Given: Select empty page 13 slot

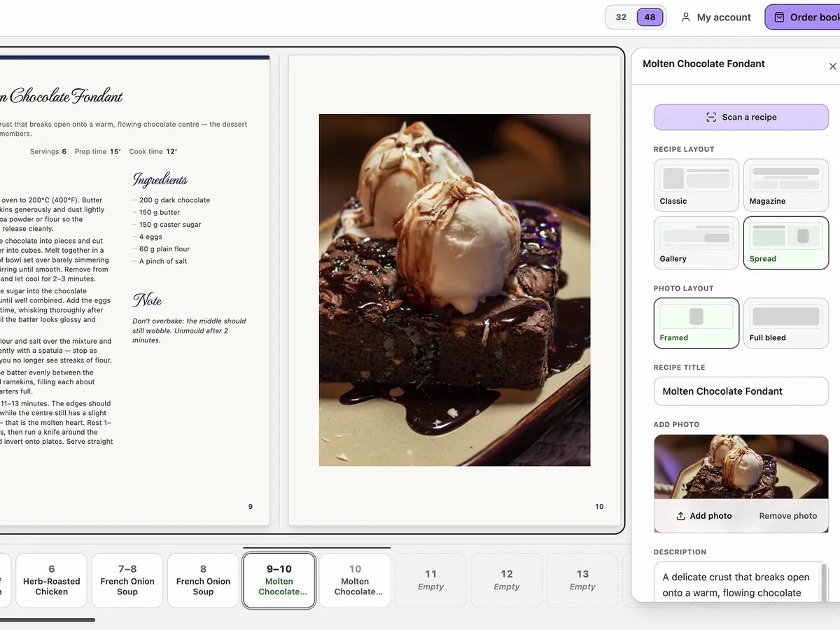Looking at the screenshot, I should (x=582, y=580).
